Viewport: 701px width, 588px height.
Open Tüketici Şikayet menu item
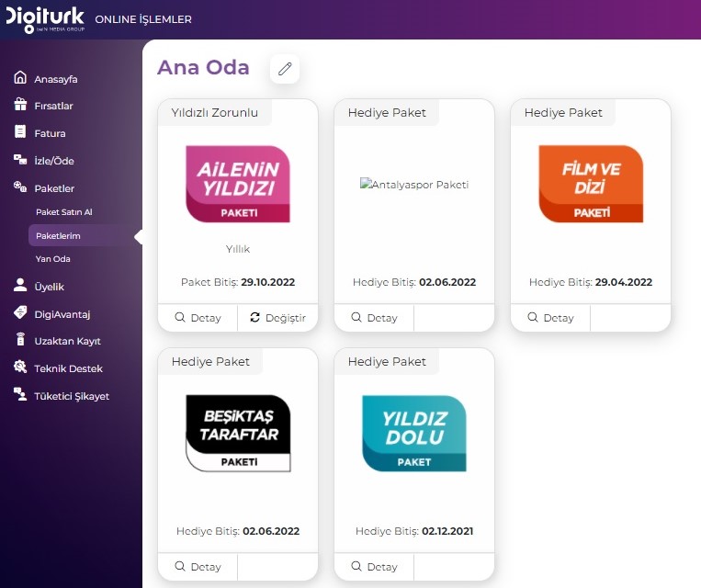coord(72,396)
